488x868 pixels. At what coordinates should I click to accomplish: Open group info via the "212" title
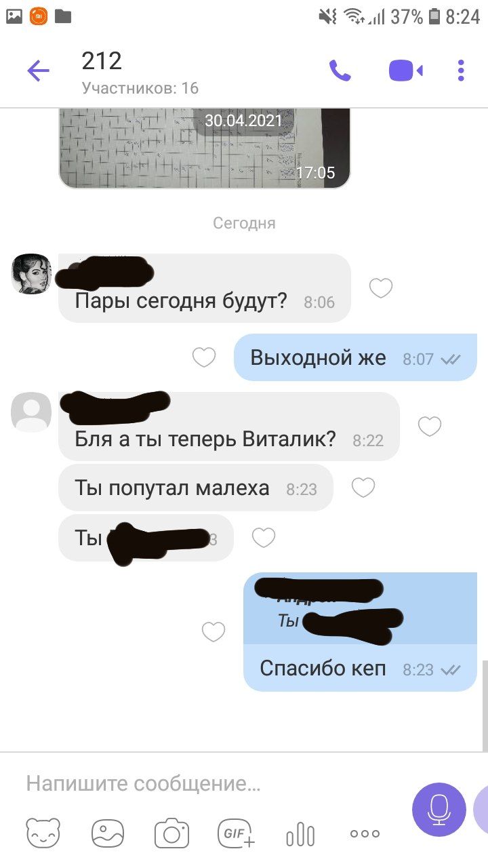(102, 61)
